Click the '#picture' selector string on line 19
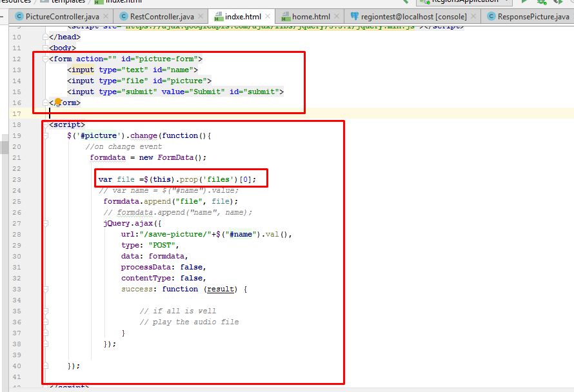574x392 pixels. 99,136
